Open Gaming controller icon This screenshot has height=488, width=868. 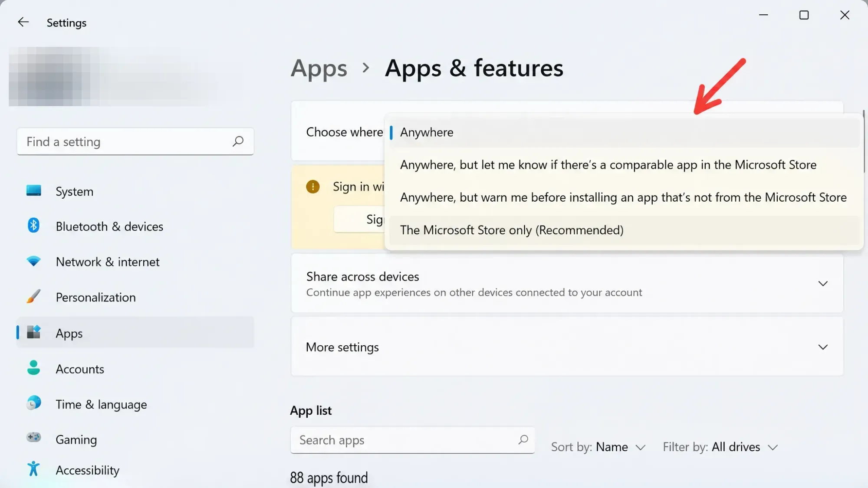coord(33,437)
